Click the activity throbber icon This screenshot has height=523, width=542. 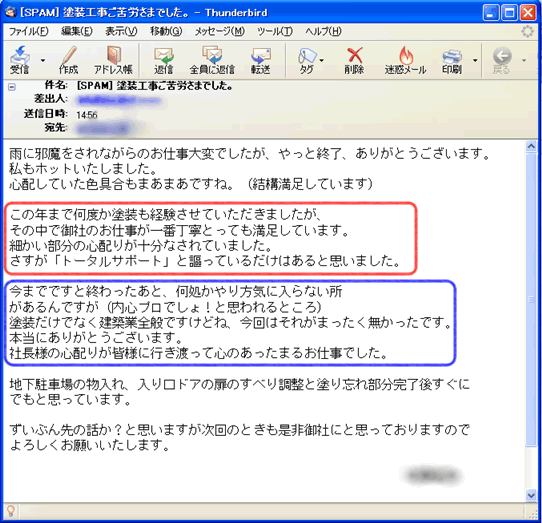(527, 31)
